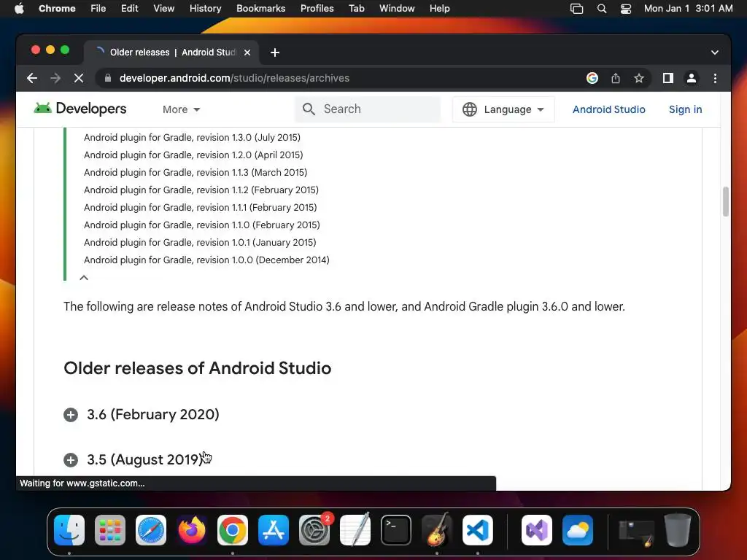This screenshot has height=560, width=747.
Task: Click the share page icon
Action: click(x=616, y=78)
